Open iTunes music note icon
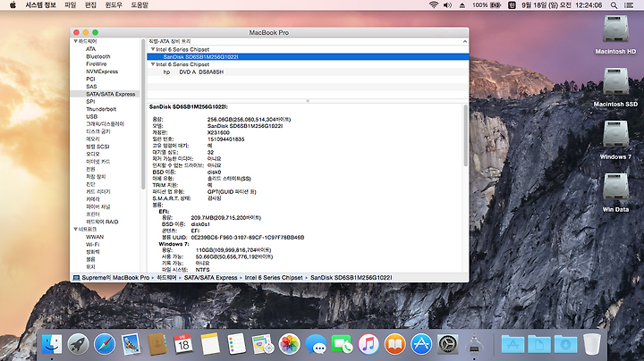The width and height of the screenshot is (644, 361). (369, 344)
